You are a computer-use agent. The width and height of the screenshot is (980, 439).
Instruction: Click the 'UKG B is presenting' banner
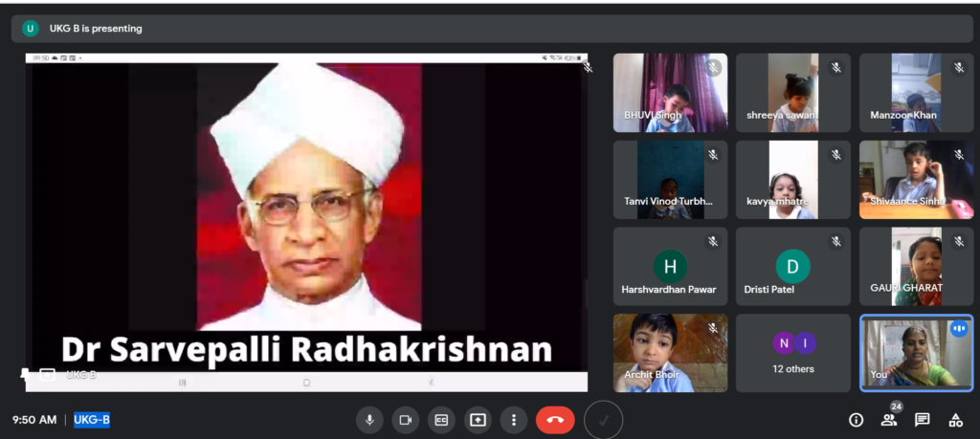click(96, 29)
